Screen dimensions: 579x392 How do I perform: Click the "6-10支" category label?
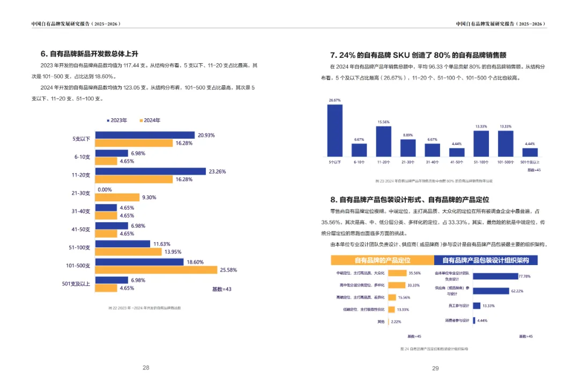83,157
